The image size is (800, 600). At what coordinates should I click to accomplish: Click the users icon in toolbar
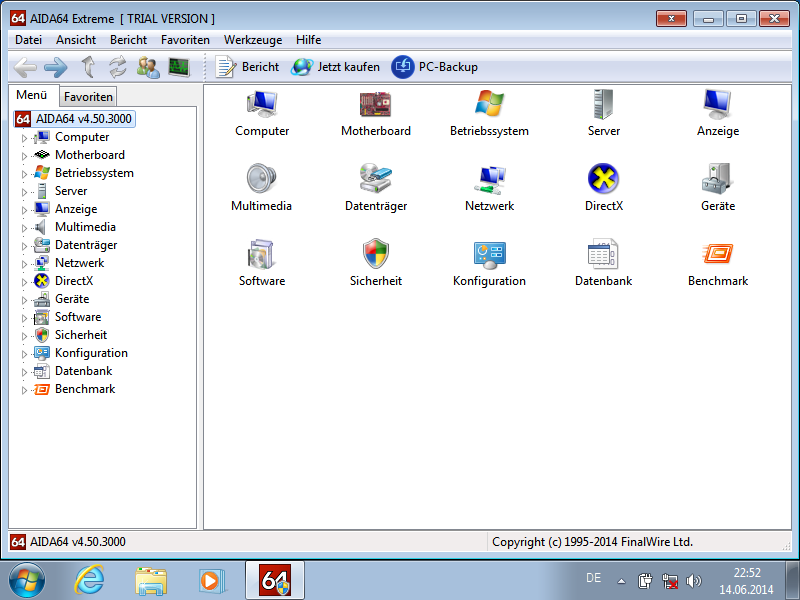click(x=148, y=67)
